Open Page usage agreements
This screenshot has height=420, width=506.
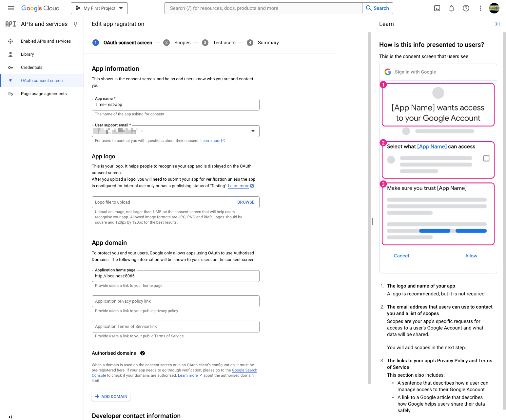click(44, 94)
